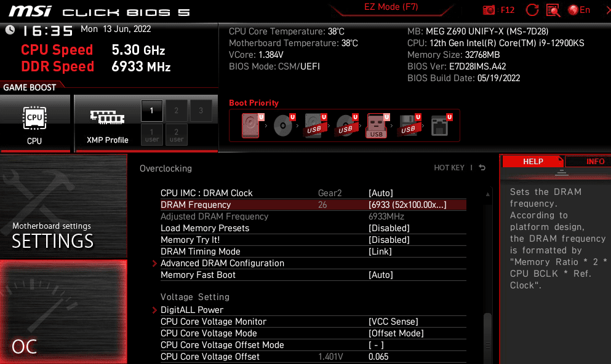Click the date Mon 13 Jun, 2022
The width and height of the screenshot is (611, 364).
click(116, 29)
